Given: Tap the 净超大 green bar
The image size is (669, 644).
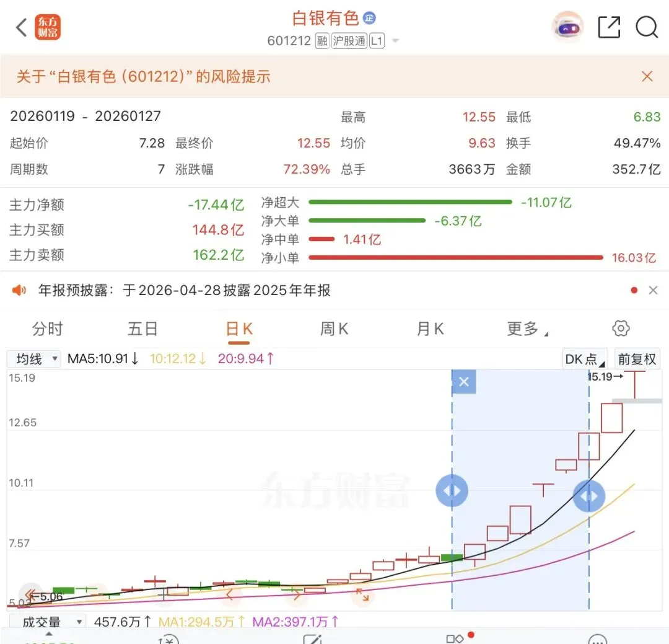Looking at the screenshot, I should 410,202.
